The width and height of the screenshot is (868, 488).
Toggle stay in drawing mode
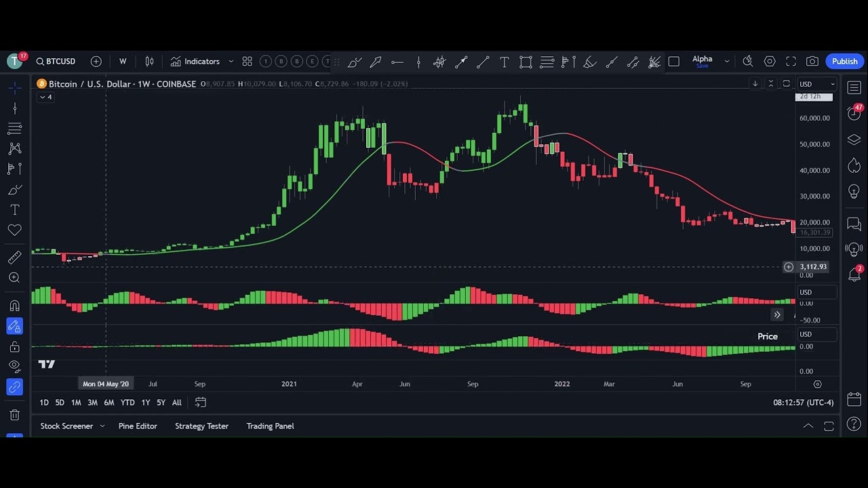tap(15, 326)
